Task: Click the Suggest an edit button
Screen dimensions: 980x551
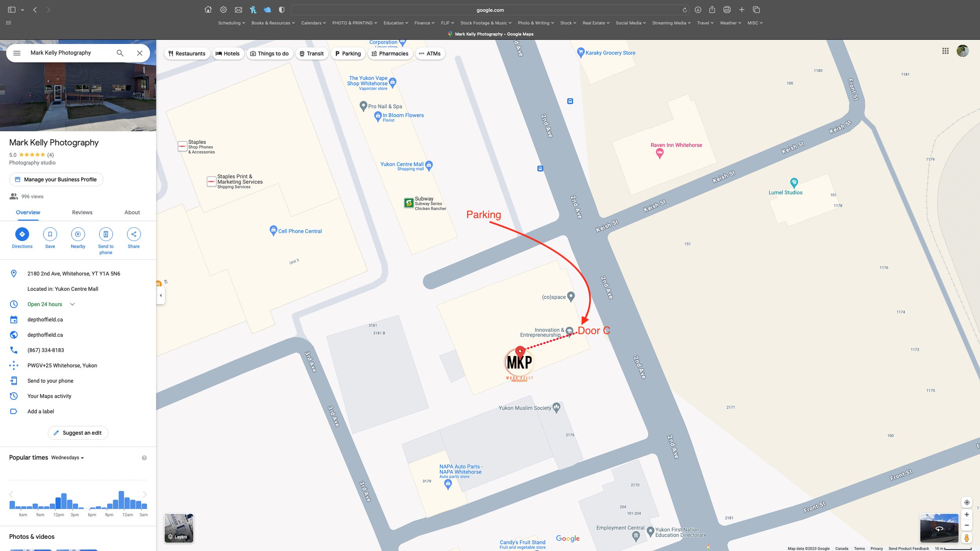Action: [78, 433]
